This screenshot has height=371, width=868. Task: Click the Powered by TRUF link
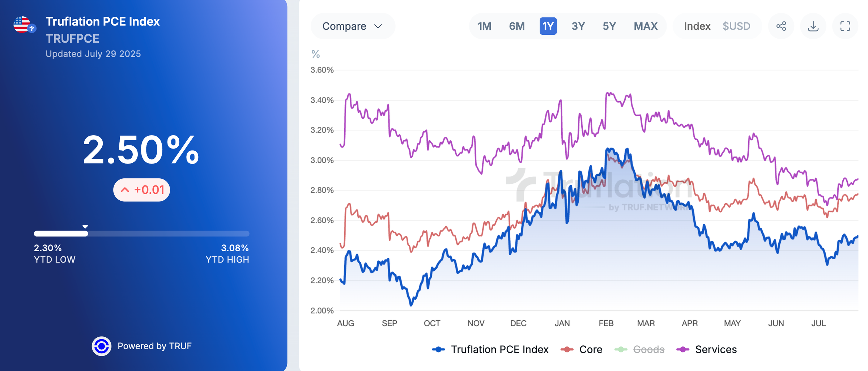(x=155, y=346)
